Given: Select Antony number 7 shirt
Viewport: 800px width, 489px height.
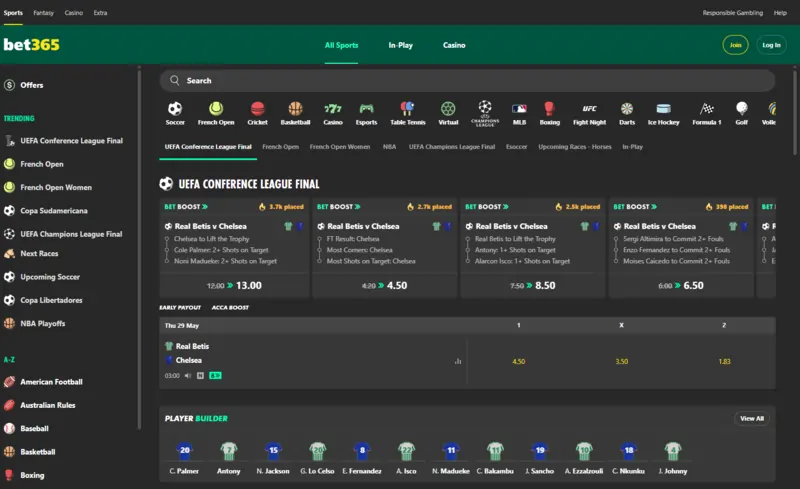Looking at the screenshot, I should point(229,450).
